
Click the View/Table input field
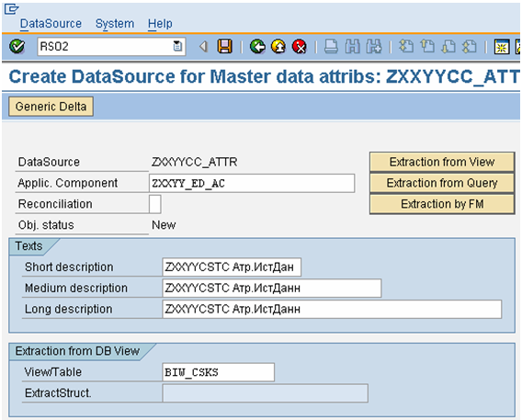pyautogui.click(x=219, y=372)
